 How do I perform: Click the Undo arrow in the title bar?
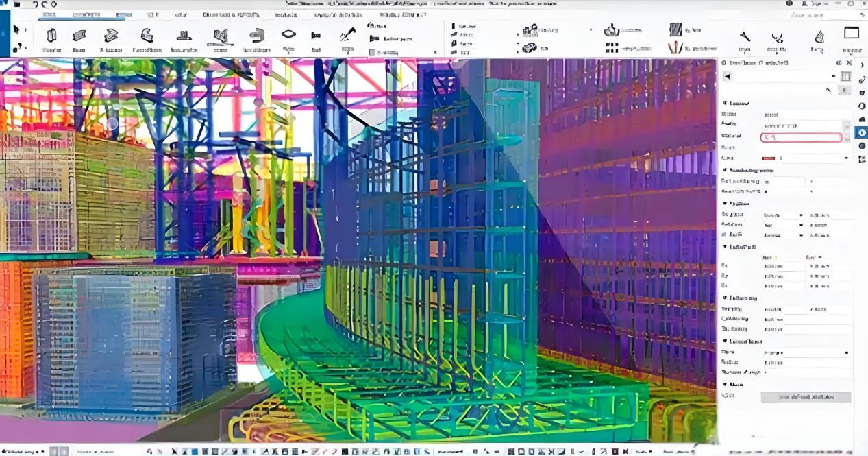pyautogui.click(x=35, y=4)
